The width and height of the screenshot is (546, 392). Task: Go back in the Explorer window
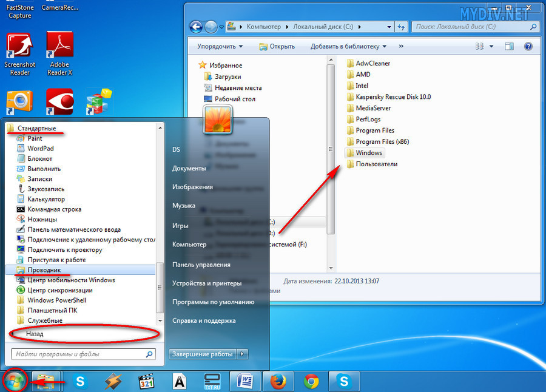[196, 27]
